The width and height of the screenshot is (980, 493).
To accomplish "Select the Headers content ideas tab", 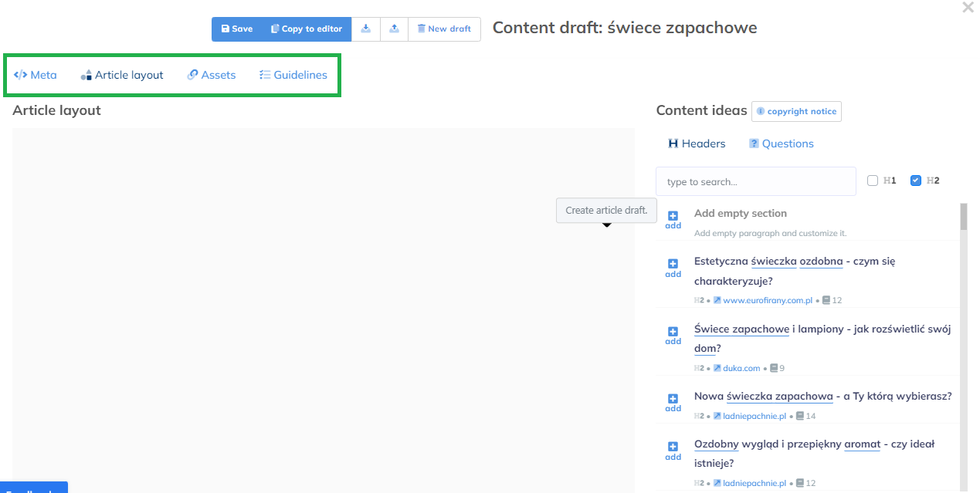I will (697, 144).
